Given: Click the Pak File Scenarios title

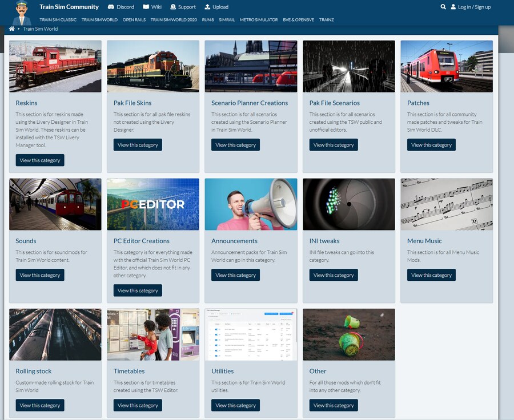Looking at the screenshot, I should (x=335, y=103).
